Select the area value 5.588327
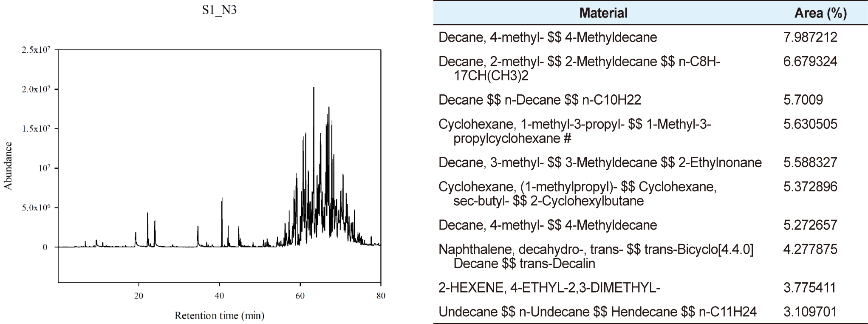Viewport: 868px width, 324px height. [810, 162]
